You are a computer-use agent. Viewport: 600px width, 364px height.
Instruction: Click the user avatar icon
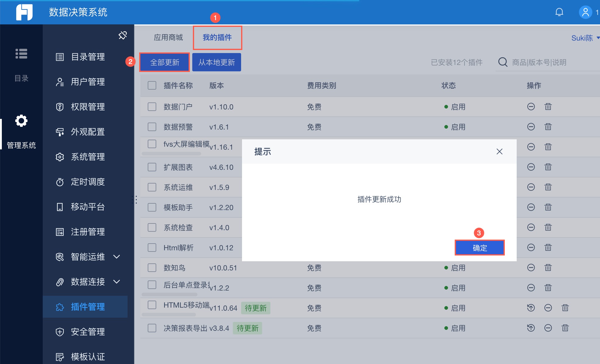(585, 12)
